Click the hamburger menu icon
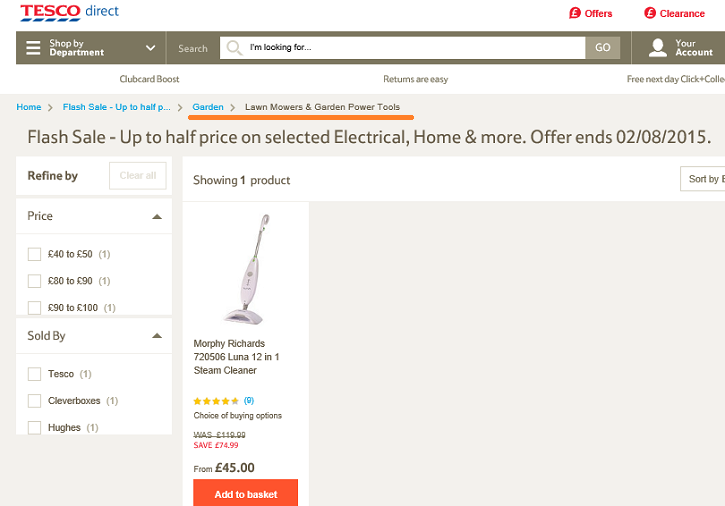 pyautogui.click(x=33, y=48)
